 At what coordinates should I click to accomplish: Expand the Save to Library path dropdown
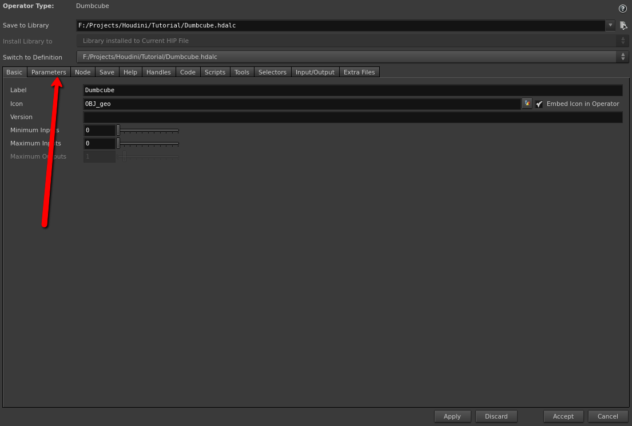pyautogui.click(x=609, y=24)
